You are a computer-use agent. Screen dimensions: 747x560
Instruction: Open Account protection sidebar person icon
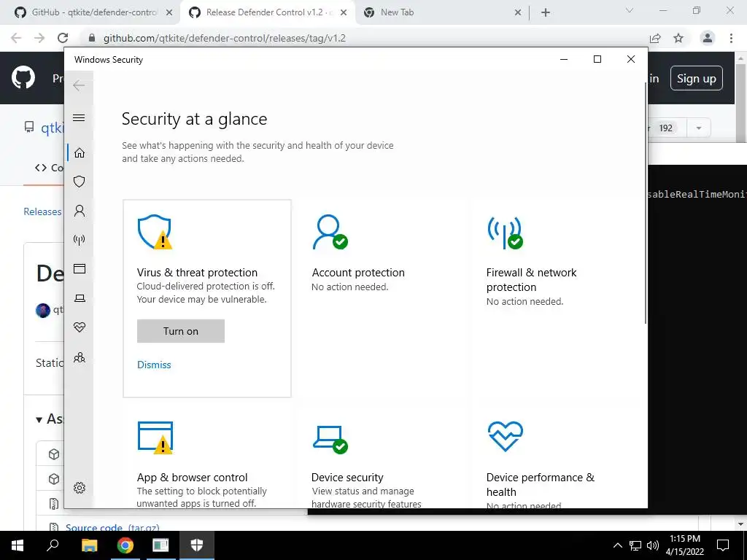coord(79,211)
